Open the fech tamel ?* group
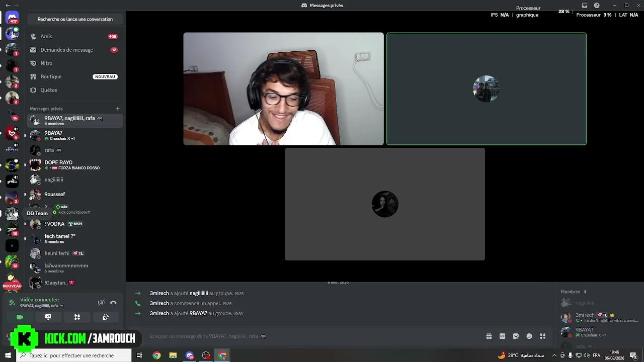The width and height of the screenshot is (644, 362). [75, 239]
